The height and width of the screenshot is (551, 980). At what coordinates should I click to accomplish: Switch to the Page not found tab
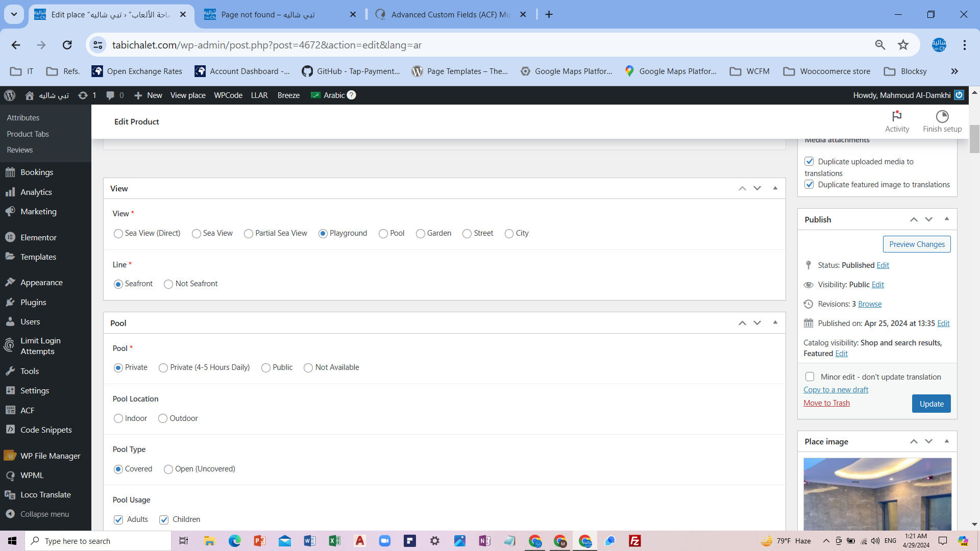click(280, 14)
